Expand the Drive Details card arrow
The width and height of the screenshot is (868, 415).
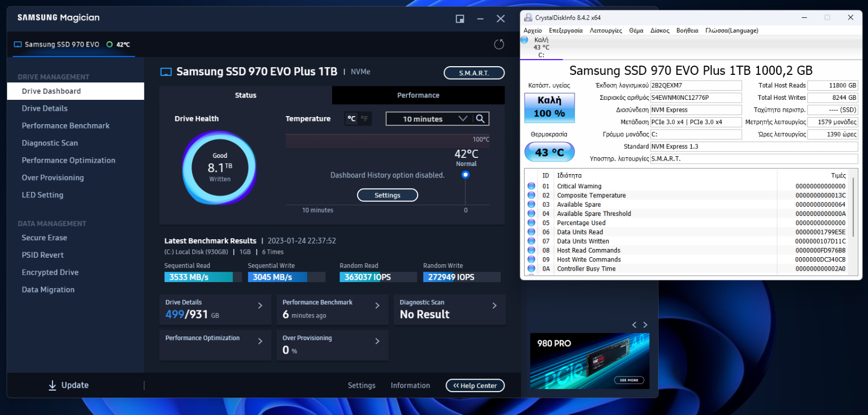[260, 306]
